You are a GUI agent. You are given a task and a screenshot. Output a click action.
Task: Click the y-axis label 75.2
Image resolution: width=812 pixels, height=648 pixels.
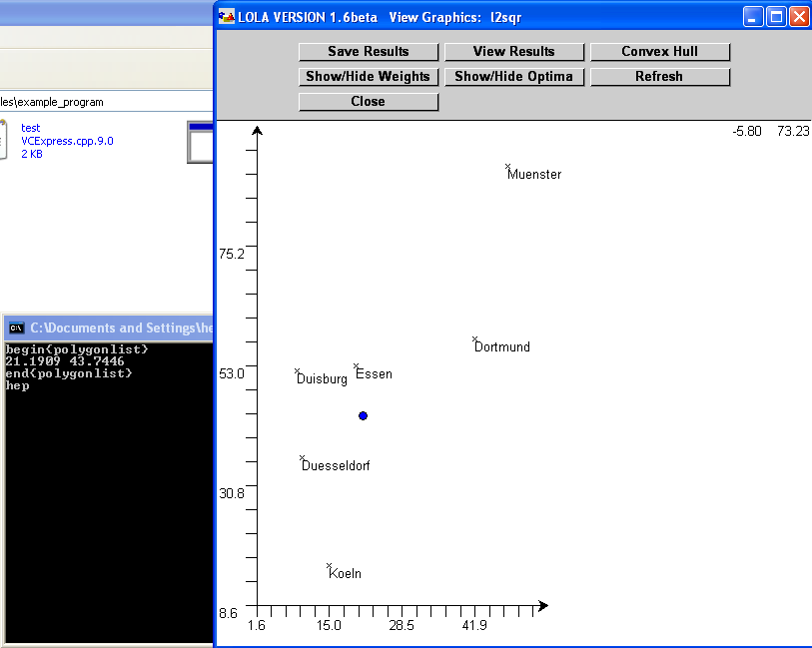click(231, 254)
